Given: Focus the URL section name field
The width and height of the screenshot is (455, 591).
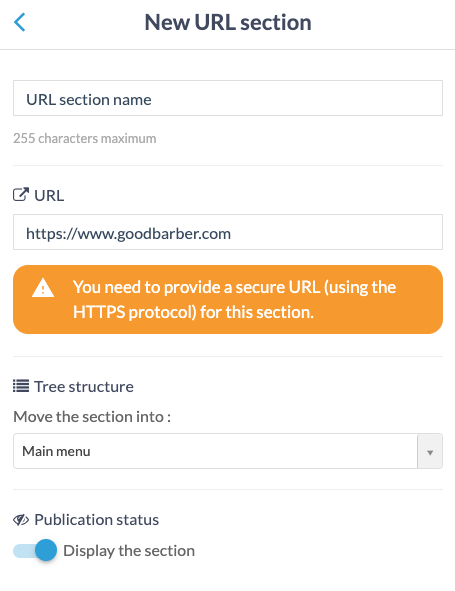Looking at the screenshot, I should 228,98.
